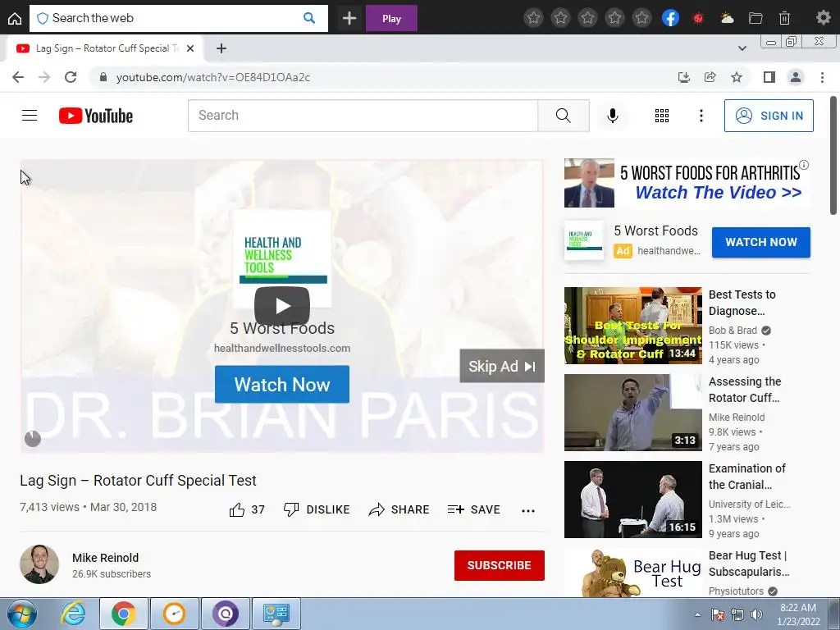Close the Lag Sign tab
This screenshot has height=630, width=840.
click(x=190, y=48)
